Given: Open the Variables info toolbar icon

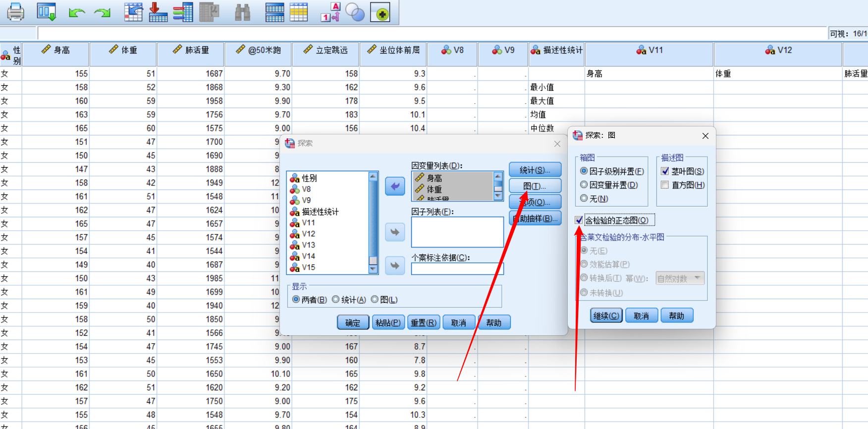Looking at the screenshot, I should 183,12.
